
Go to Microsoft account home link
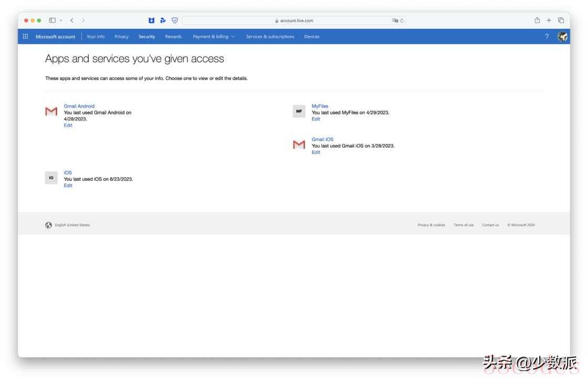tap(55, 36)
